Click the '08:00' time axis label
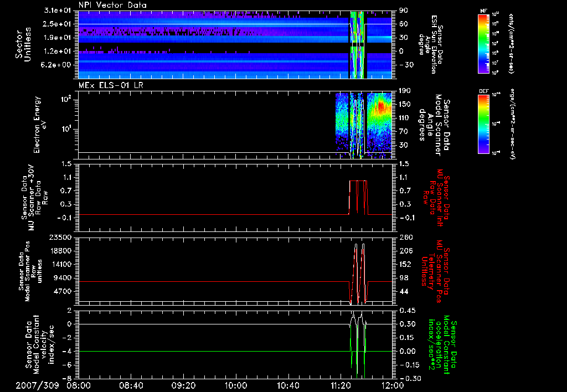This screenshot has width=567, height=392. pyautogui.click(x=79, y=385)
